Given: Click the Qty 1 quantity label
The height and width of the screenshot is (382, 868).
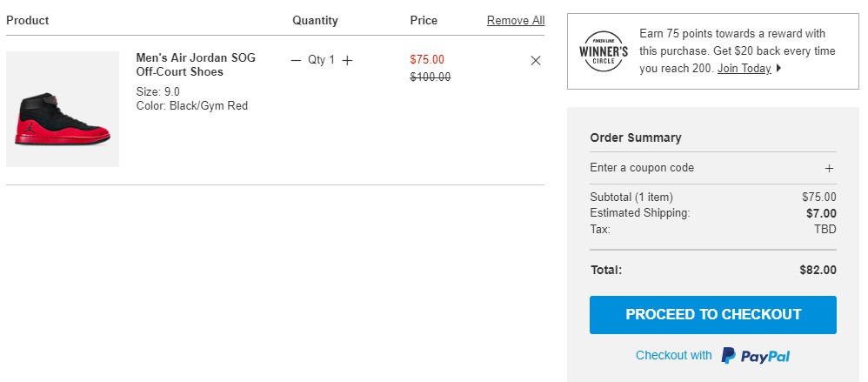Looking at the screenshot, I should 321,60.
